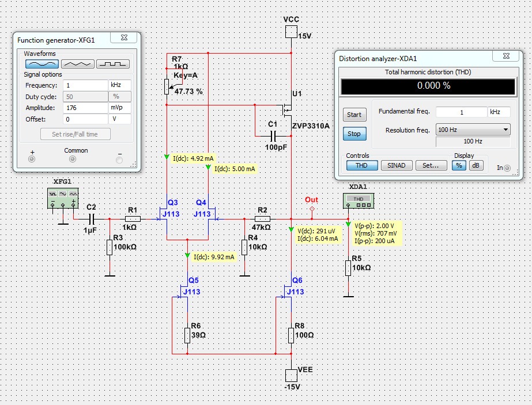Close the Distortion analyzer-XDA1 window
Image resolution: width=532 pixels, height=405 pixels.
(x=506, y=56)
